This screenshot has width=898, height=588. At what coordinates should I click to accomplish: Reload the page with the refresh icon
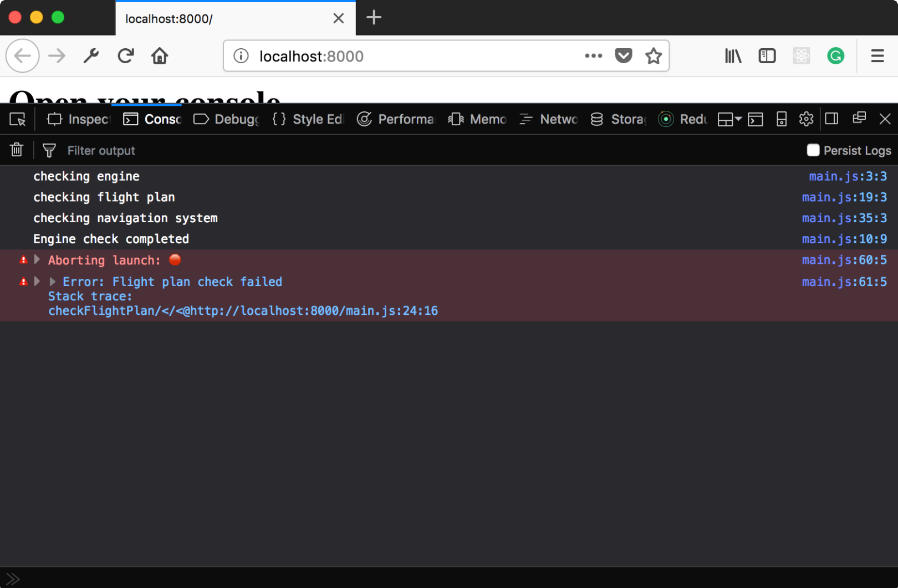(x=126, y=56)
